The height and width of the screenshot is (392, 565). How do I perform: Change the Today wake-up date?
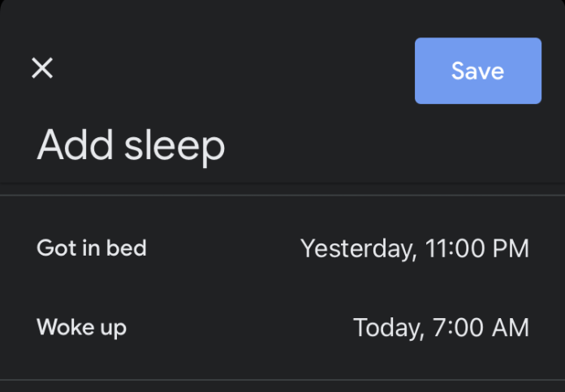coord(387,328)
